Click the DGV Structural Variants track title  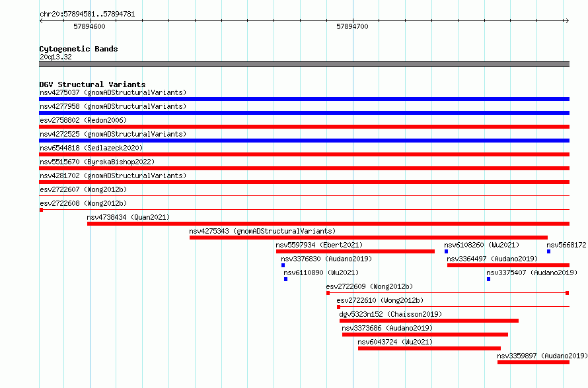92,84
